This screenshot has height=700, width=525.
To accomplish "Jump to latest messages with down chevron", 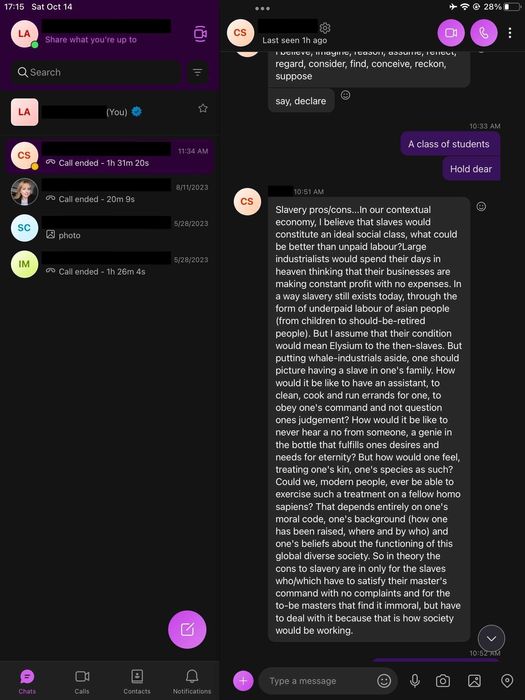I will coord(491,638).
